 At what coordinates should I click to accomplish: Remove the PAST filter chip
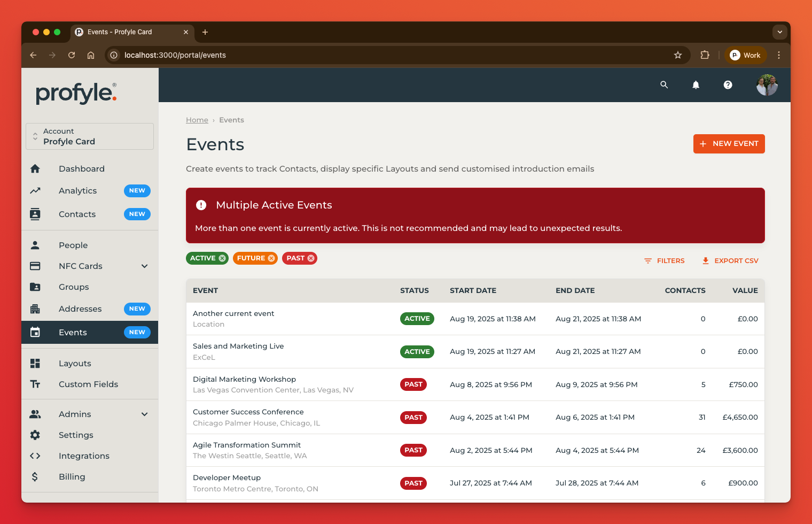311,258
